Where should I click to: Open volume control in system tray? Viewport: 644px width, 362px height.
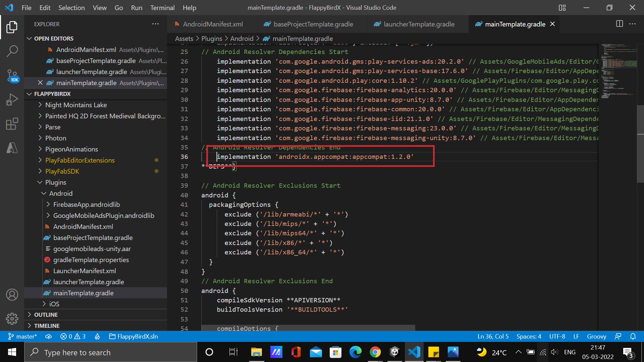[554, 352]
